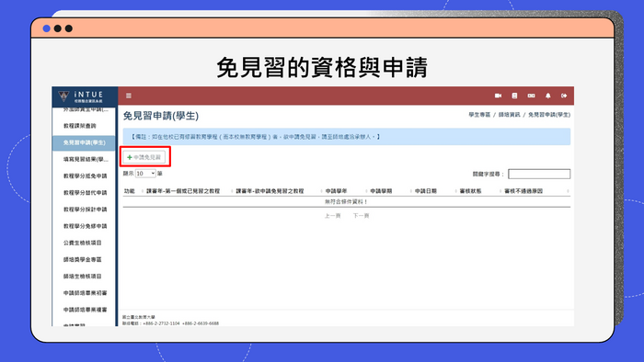Open 教程學分採計申請 sidebar item
The width and height of the screenshot is (644, 362).
click(x=85, y=209)
